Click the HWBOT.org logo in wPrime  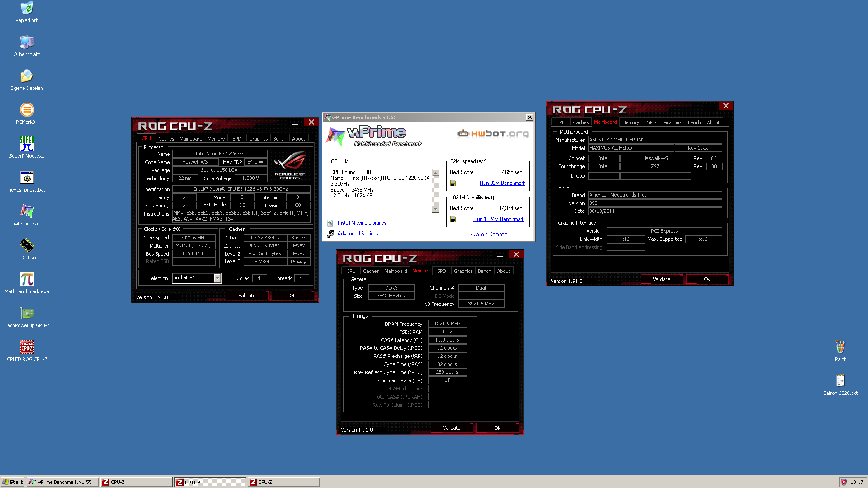click(493, 134)
